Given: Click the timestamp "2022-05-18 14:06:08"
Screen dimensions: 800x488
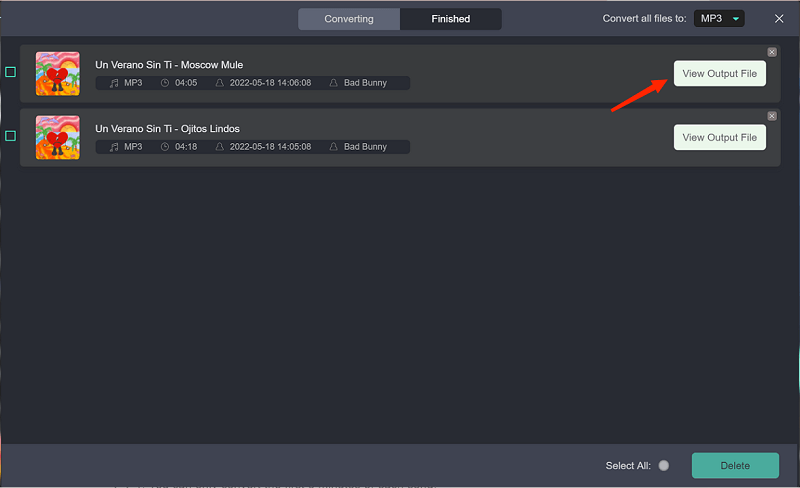Looking at the screenshot, I should click(270, 83).
